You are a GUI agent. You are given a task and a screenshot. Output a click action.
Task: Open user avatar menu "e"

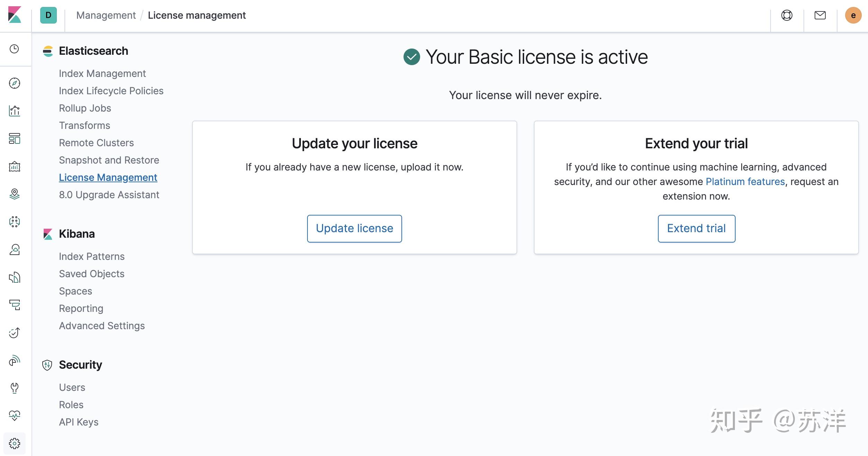pos(853,15)
